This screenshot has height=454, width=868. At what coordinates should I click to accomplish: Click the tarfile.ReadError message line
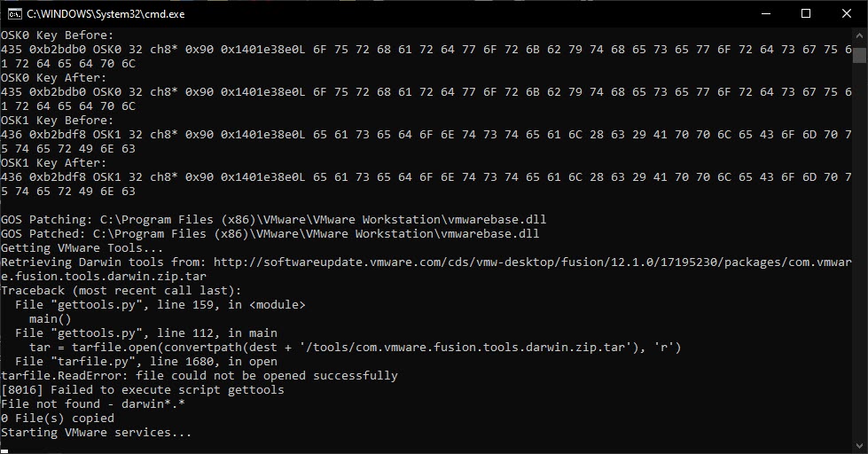coord(199,375)
